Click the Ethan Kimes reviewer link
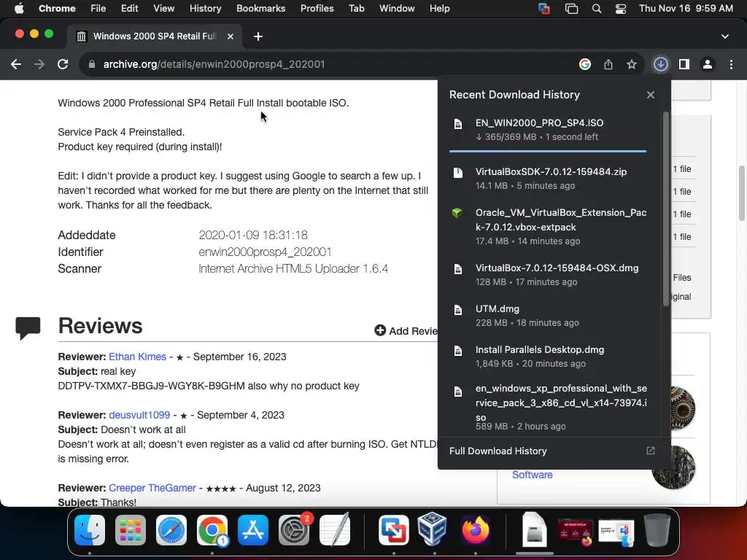Image resolution: width=747 pixels, height=560 pixels. 137,357
